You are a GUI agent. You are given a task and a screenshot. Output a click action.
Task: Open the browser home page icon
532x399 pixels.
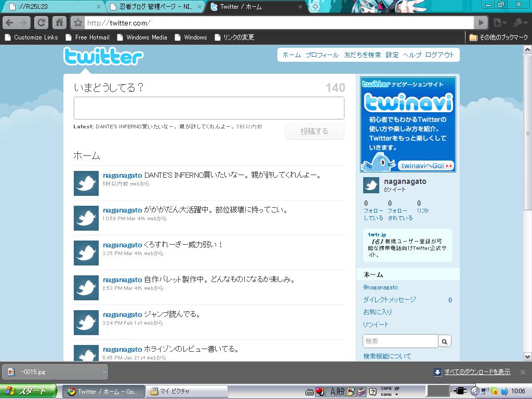59,23
